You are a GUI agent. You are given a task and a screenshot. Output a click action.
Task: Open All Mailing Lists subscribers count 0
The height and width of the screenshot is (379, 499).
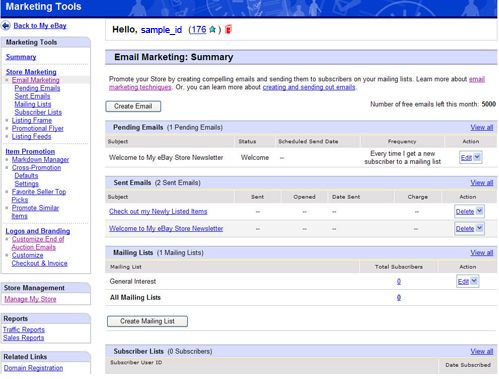[x=399, y=297]
